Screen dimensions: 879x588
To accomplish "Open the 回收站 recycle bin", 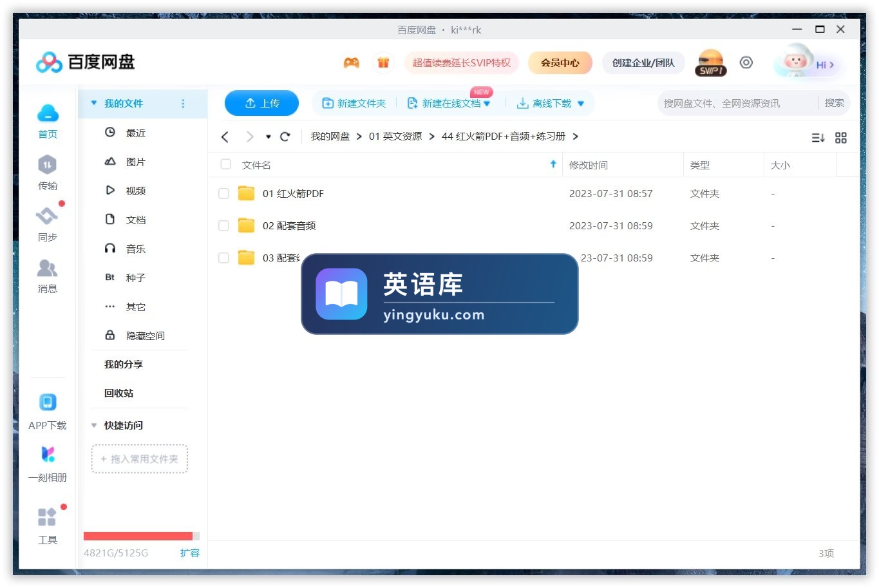I will click(x=119, y=393).
